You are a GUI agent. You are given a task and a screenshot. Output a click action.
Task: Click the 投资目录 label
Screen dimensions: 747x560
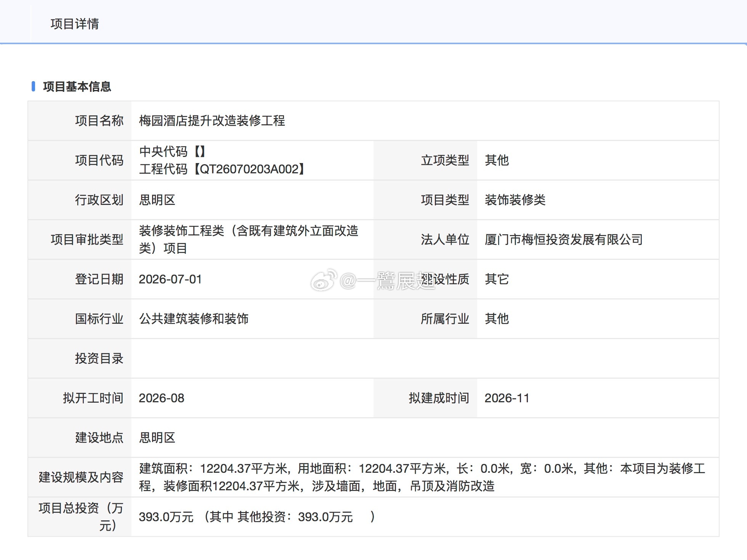pos(99,358)
